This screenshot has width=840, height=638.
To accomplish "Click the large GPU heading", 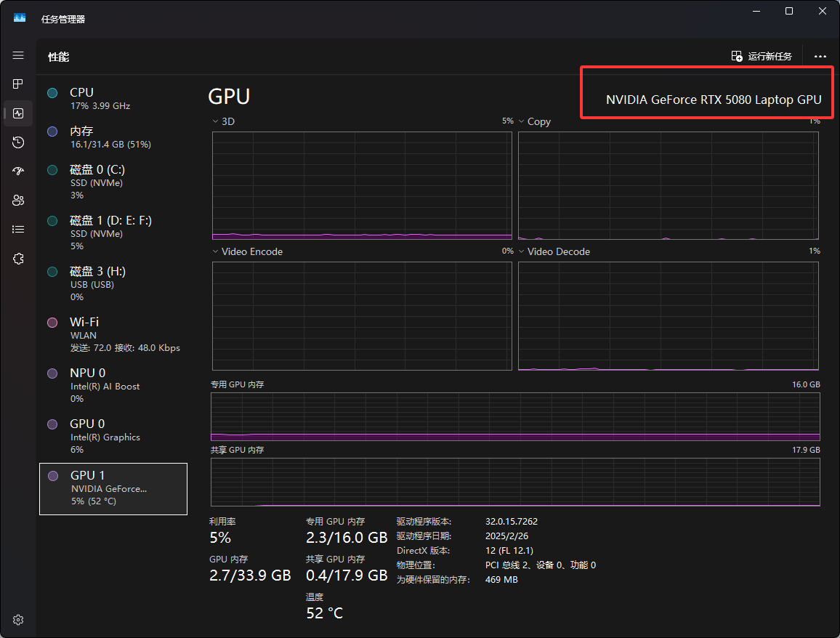I will (229, 97).
